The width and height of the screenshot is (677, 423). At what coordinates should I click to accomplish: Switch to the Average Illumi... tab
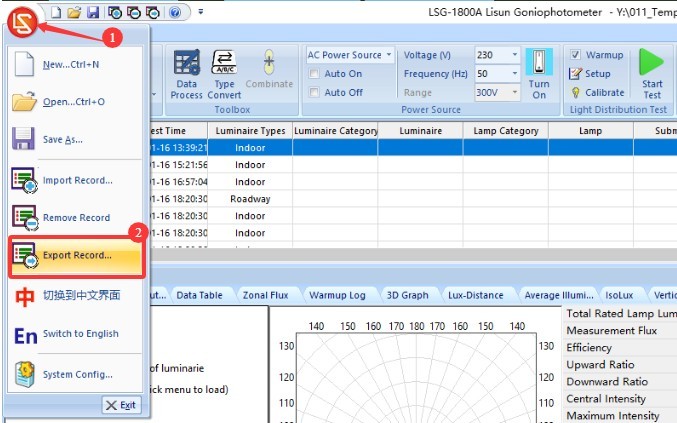point(558,295)
